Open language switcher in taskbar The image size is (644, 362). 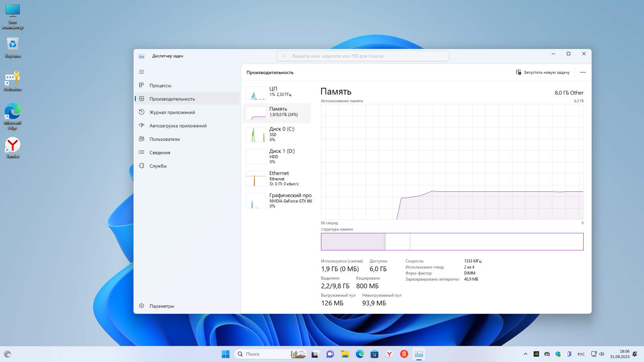(581, 354)
